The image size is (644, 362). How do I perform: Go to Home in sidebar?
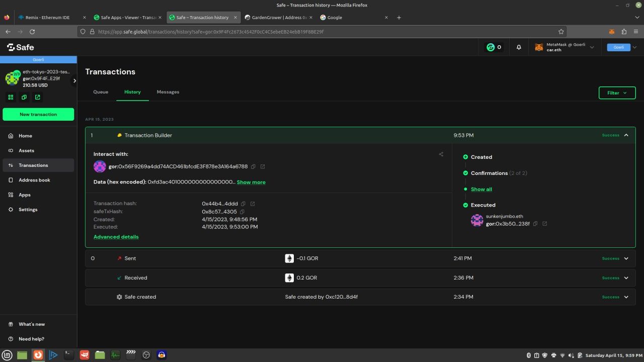(38, 136)
